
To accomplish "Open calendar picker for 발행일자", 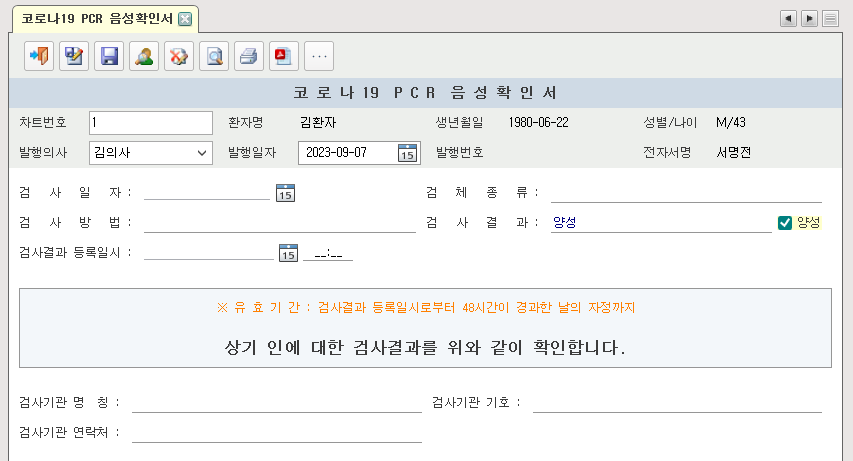I will tap(407, 153).
